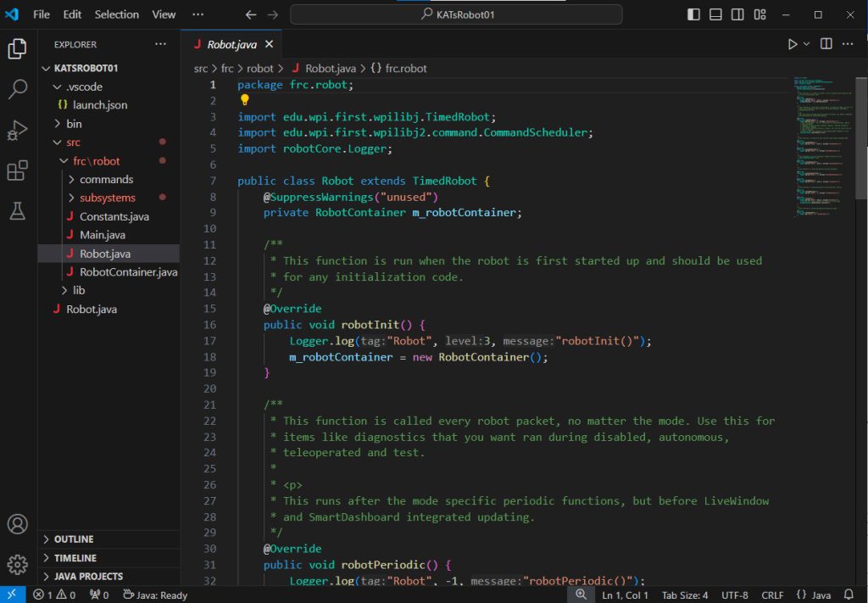Click the zoom magnifier status icon
The width and height of the screenshot is (868, 603).
click(581, 595)
